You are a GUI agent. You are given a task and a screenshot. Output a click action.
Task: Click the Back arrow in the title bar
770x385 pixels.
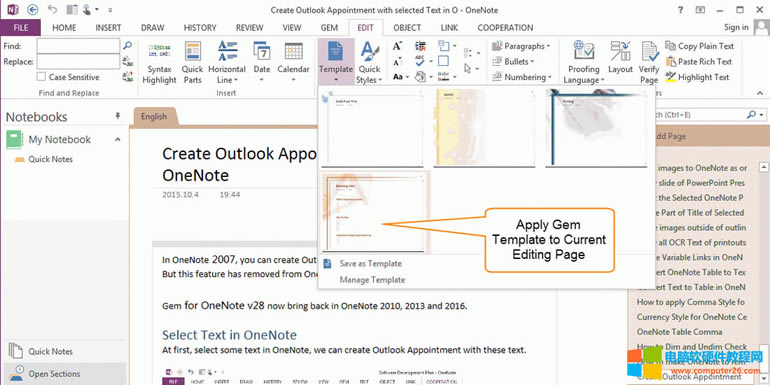[32, 9]
